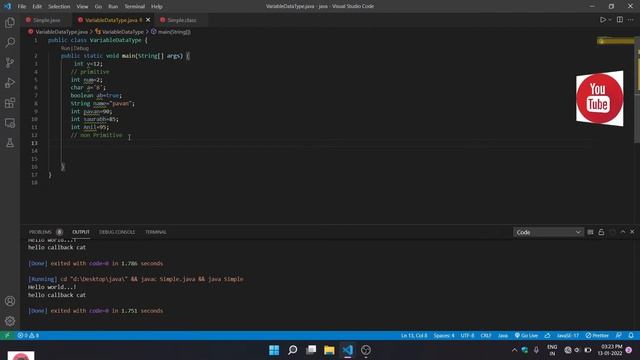This screenshot has height=360, width=640.
Task: Click Visual Studio Code taskbar icon
Action: tap(348, 350)
